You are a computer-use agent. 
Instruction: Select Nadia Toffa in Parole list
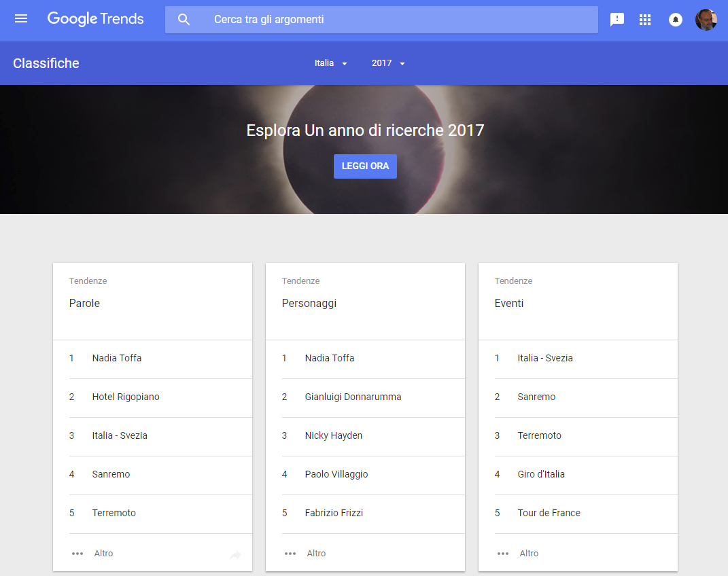[x=160, y=358]
